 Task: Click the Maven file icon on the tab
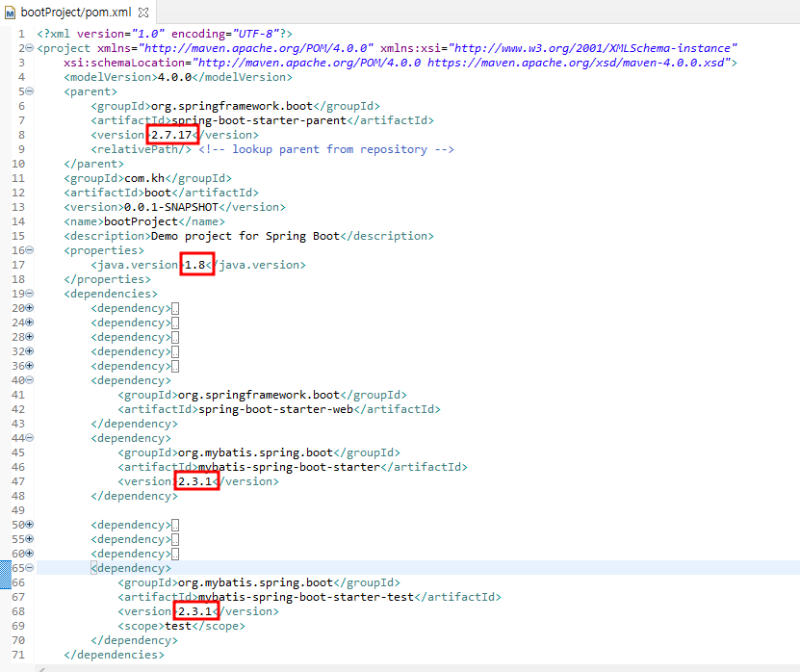(11, 13)
